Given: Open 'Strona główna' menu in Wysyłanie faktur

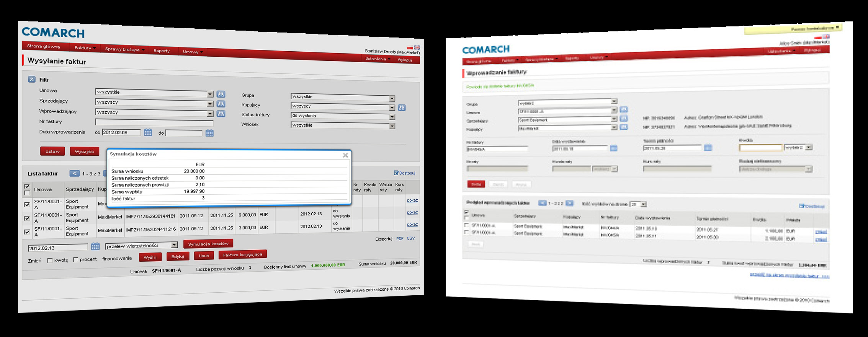Looking at the screenshot, I should pos(44,46).
